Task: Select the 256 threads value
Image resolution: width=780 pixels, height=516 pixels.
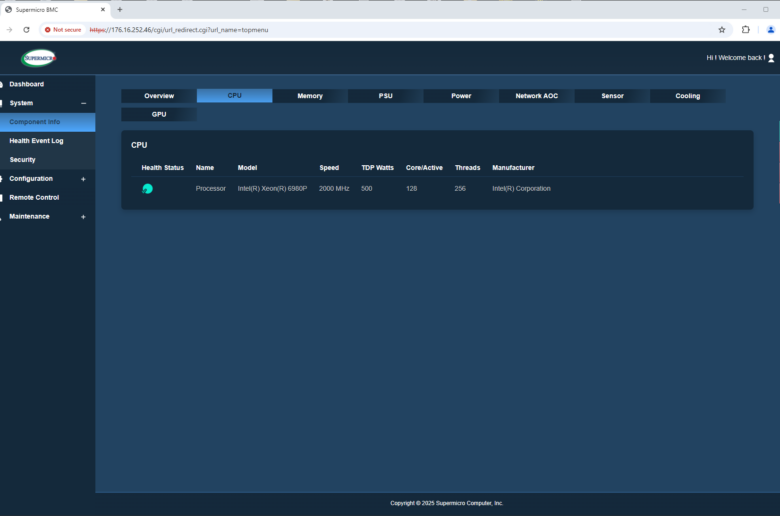Action: 460,189
